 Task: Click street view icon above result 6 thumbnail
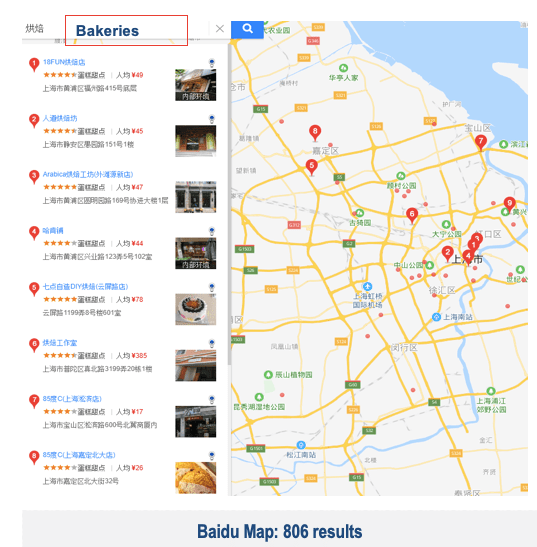[211, 343]
